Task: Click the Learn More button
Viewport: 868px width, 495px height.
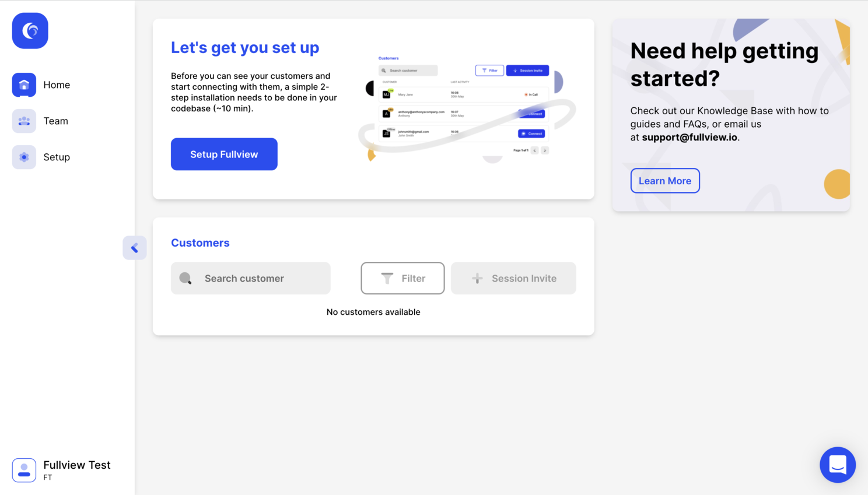Action: tap(665, 181)
